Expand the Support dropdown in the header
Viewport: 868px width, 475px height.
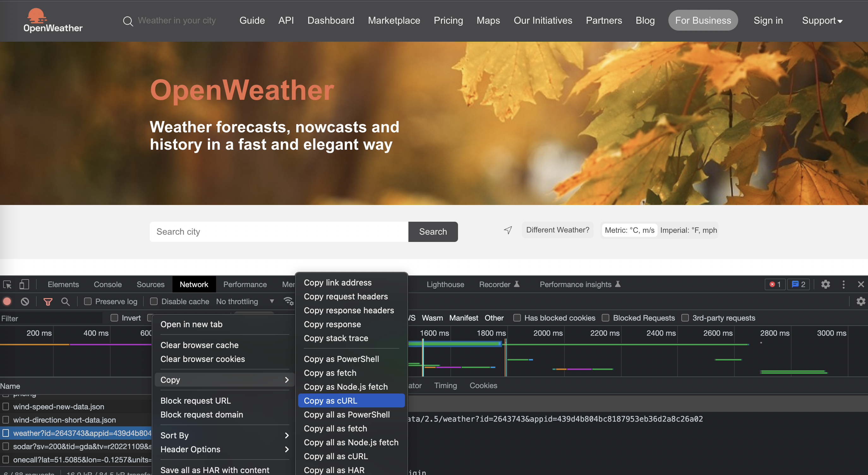822,21
